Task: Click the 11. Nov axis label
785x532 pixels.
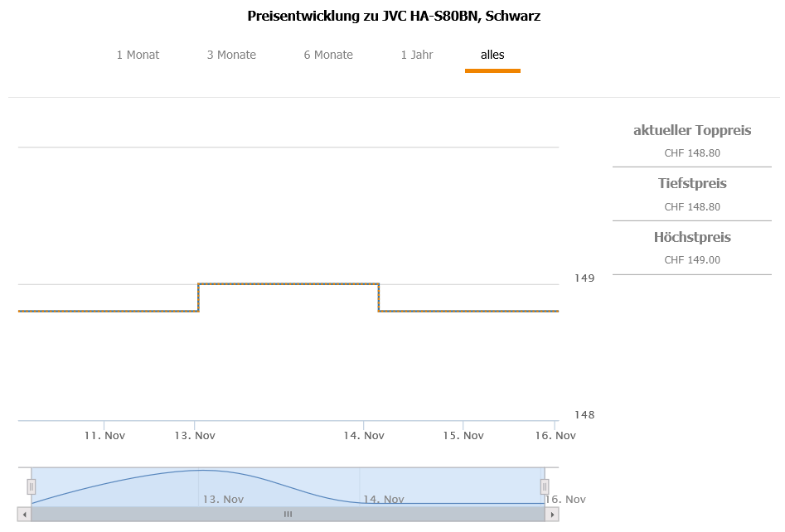Action: 104,436
